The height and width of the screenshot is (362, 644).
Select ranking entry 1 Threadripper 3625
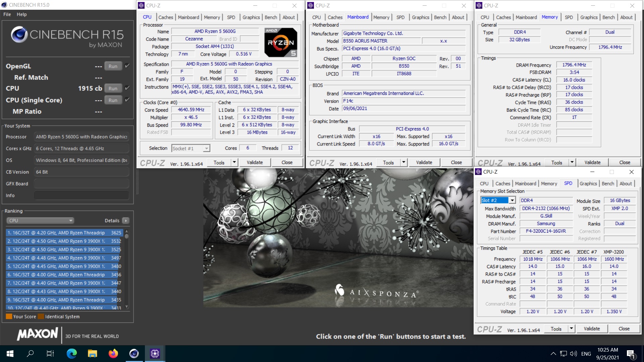64,233
